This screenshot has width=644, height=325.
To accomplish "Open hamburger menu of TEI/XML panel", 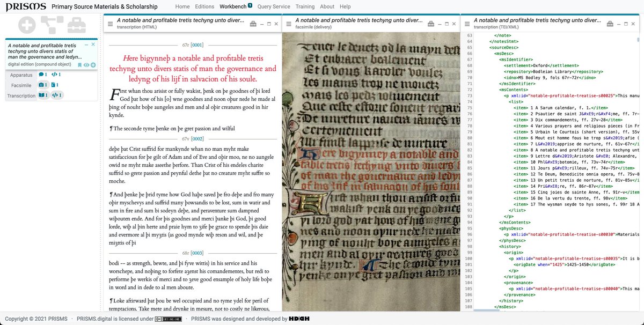I will point(468,24).
